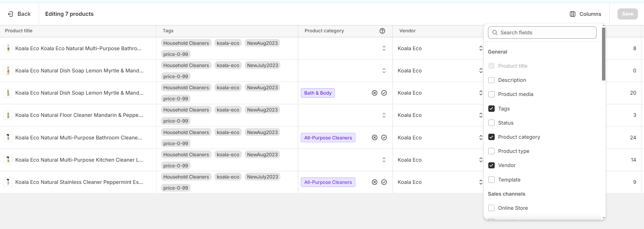Reject category suggestion for Stainless Cleaner row
The image size is (644, 229).
coord(375,182)
